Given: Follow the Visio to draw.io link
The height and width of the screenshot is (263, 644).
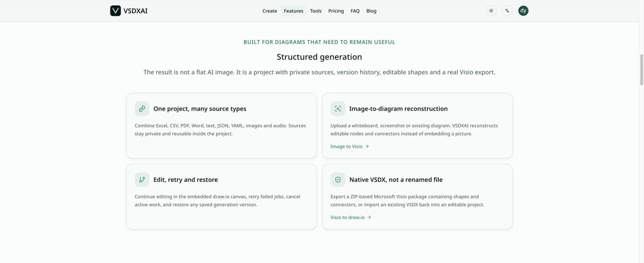Looking at the screenshot, I should [351, 217].
